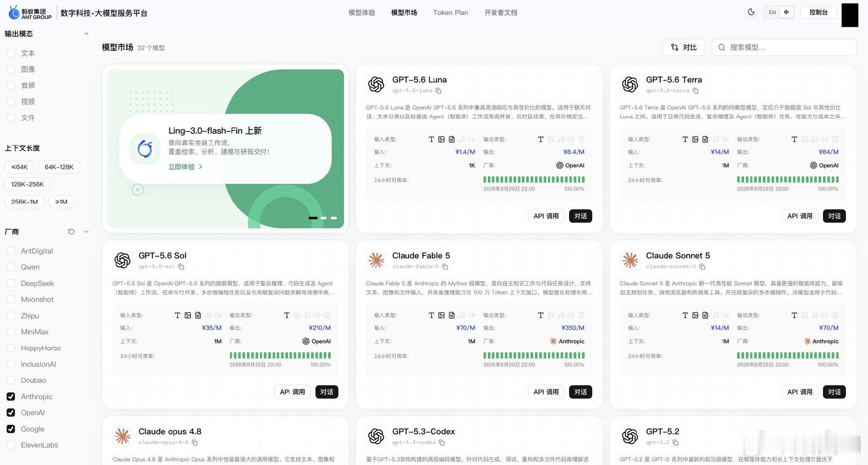868x465 pixels.
Task: Check the DeepSeek vendor filter
Action: click(x=11, y=283)
